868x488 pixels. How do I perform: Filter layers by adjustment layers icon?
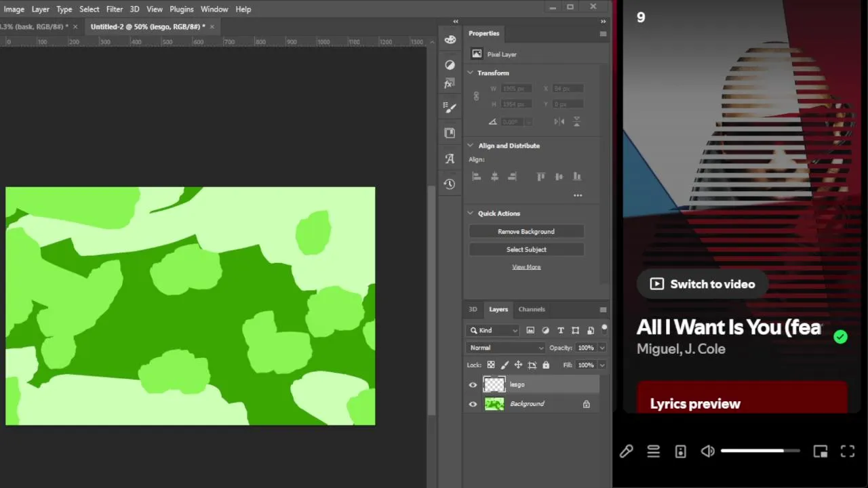pos(546,330)
